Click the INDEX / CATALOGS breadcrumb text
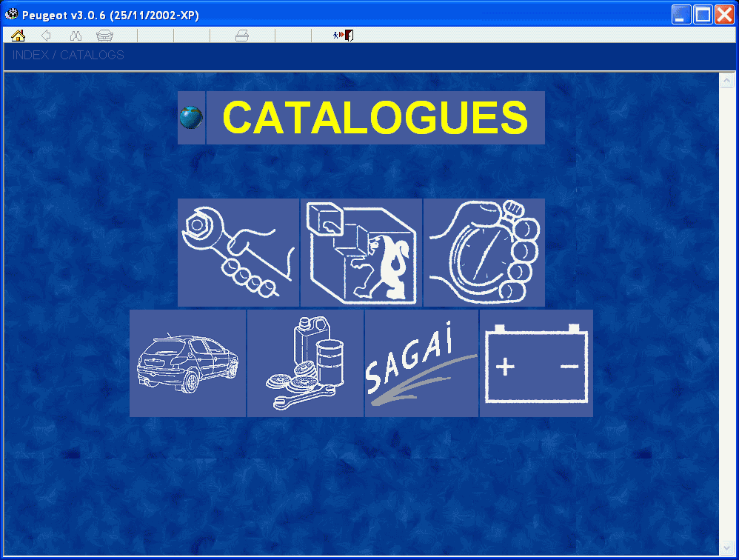This screenshot has height=560, width=739. pos(68,55)
